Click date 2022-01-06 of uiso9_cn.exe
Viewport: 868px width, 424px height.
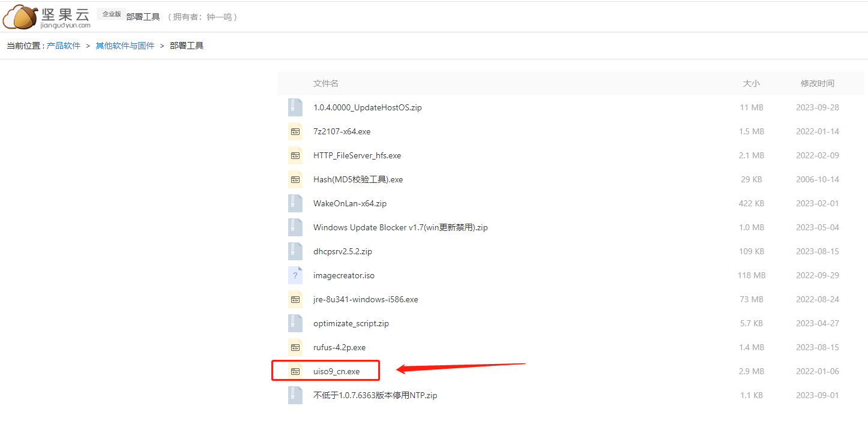pyautogui.click(x=818, y=371)
